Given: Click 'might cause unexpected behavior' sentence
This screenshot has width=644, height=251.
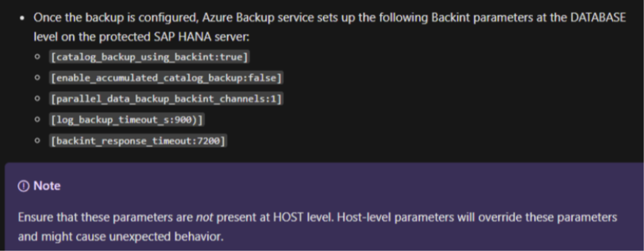Looking at the screenshot, I should click(x=132, y=237).
